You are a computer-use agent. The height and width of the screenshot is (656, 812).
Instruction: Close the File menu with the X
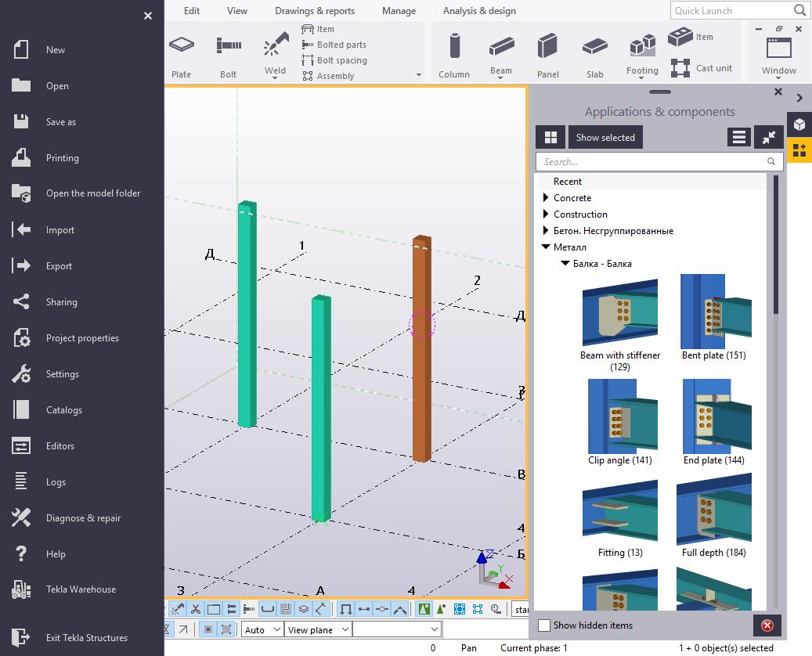click(x=148, y=16)
